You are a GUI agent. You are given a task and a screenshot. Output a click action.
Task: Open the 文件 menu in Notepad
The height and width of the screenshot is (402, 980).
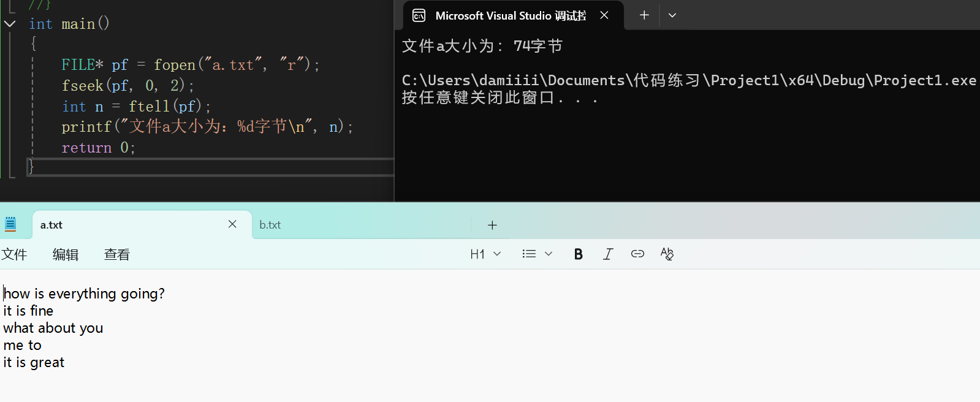click(14, 254)
